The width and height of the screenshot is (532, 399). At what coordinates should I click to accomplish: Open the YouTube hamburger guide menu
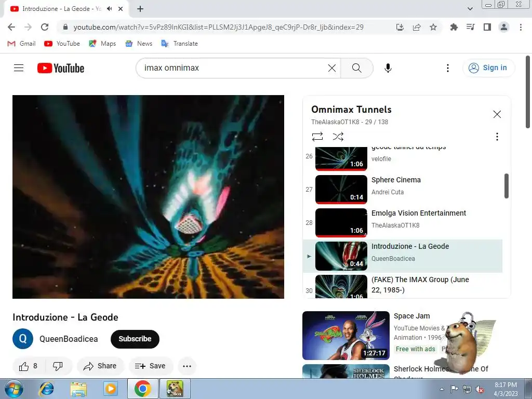tap(19, 68)
